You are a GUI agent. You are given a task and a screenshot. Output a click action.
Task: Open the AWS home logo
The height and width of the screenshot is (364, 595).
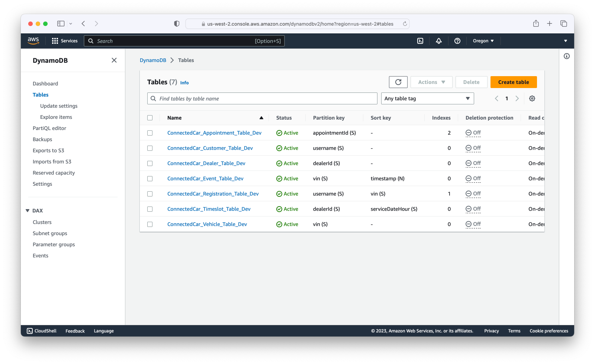pos(33,41)
